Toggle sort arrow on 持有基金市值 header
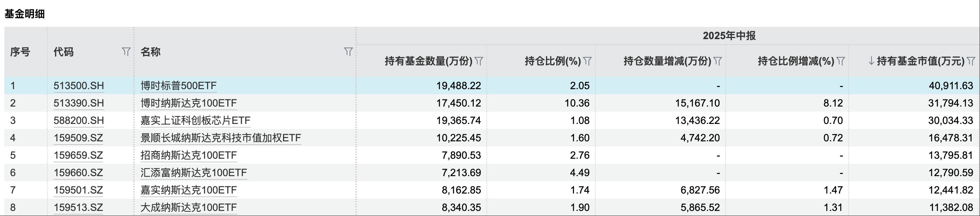Screen dimensions: 980x216 tap(871, 61)
